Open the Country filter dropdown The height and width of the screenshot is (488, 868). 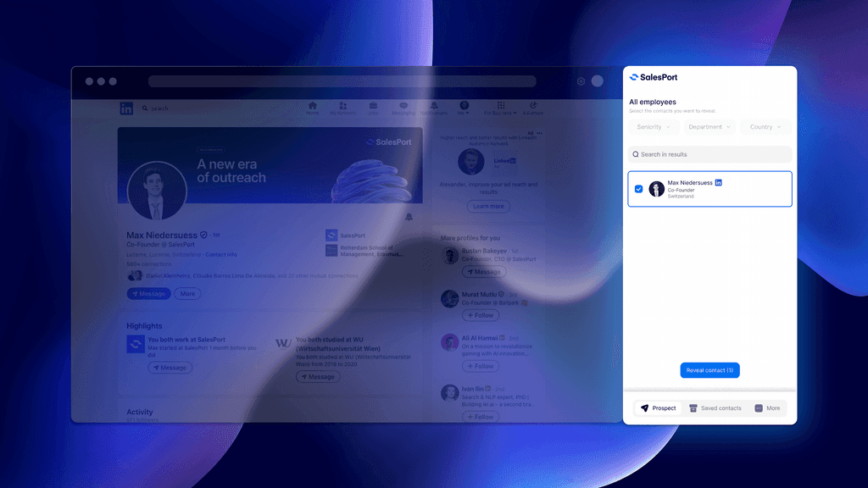pyautogui.click(x=765, y=127)
